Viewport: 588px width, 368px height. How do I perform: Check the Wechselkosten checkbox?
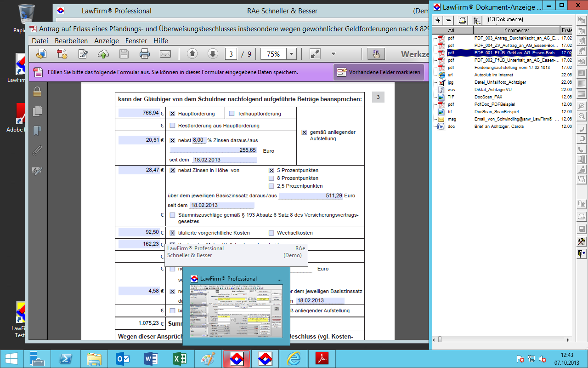pos(271,233)
